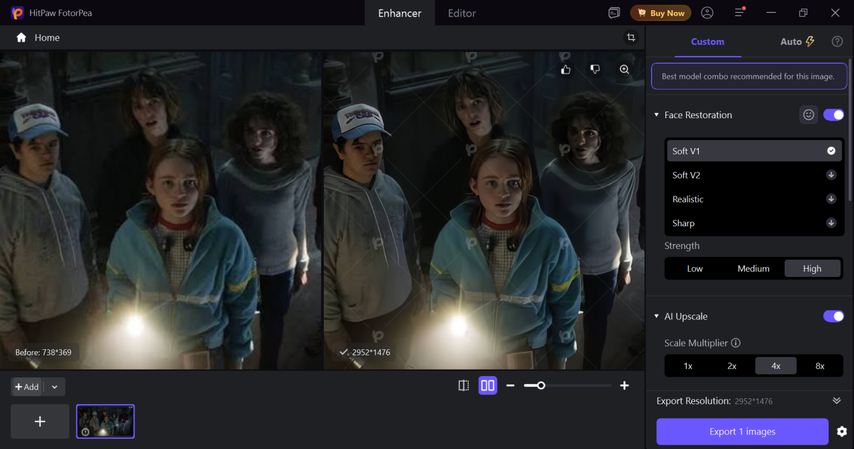Switch to split slider compare view
The width and height of the screenshot is (854, 449).
point(463,386)
